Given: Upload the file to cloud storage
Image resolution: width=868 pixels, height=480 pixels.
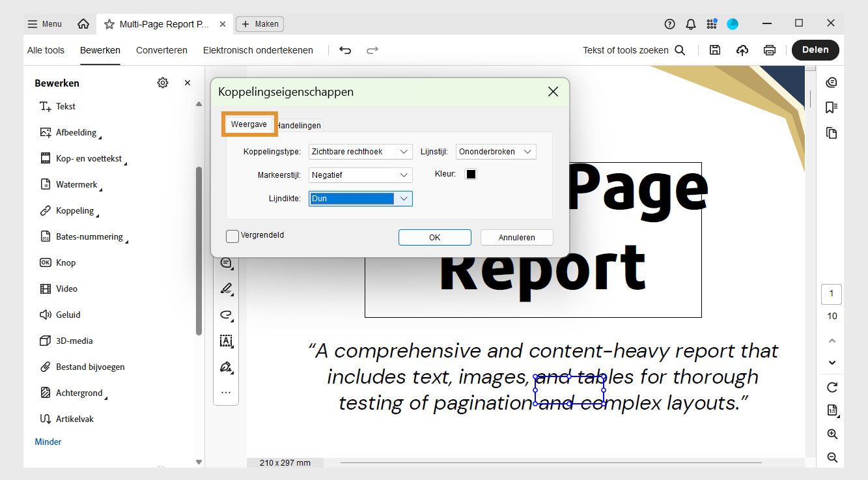Looking at the screenshot, I should 742,50.
